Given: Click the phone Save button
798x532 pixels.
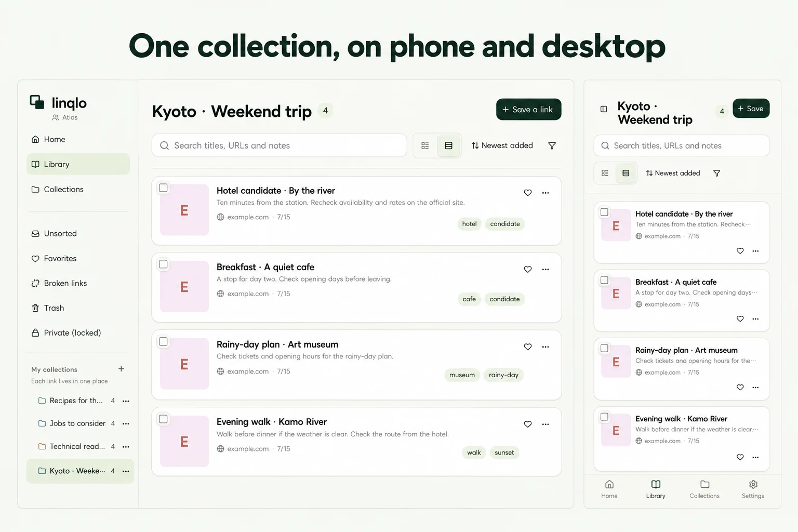Looking at the screenshot, I should pos(751,109).
